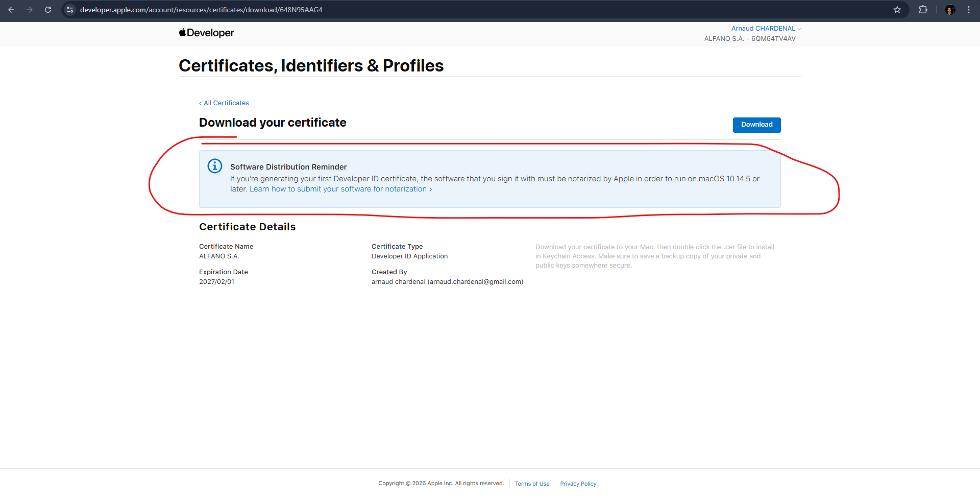The width and height of the screenshot is (980, 504).
Task: Click the team ID text ALFANO S.A. - 6QM64TV4AV
Action: pos(750,39)
